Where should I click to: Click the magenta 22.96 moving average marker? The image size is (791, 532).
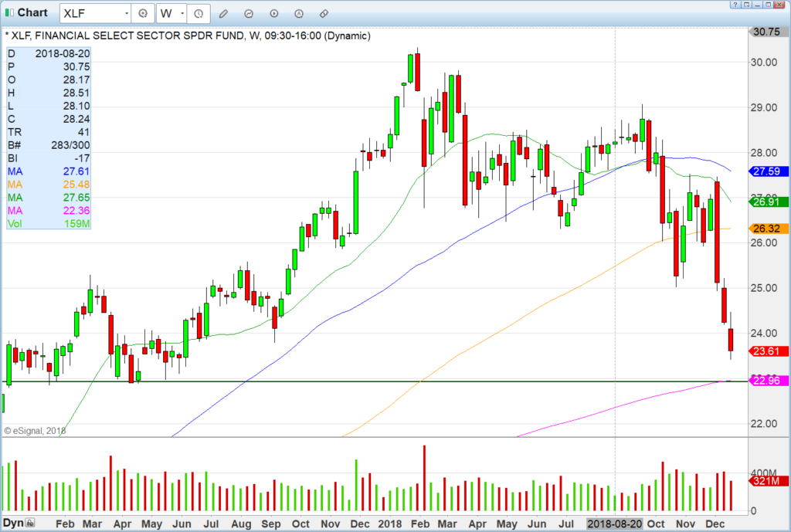tap(768, 381)
